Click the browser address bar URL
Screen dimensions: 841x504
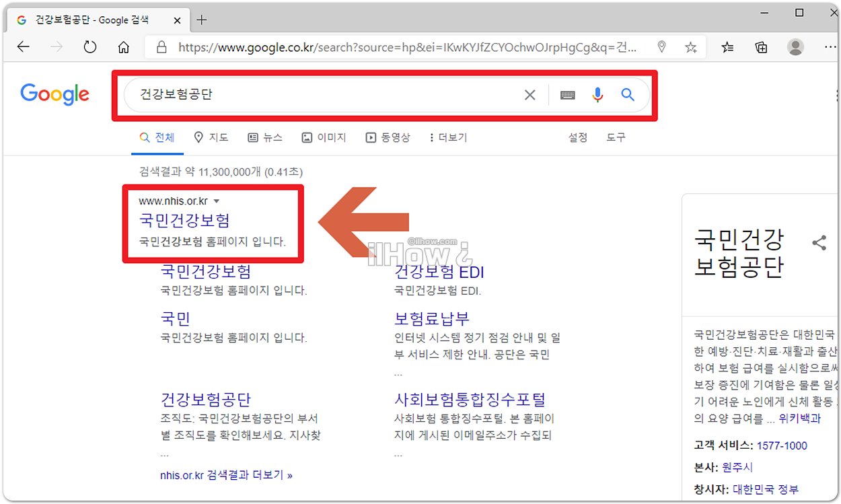(x=407, y=47)
